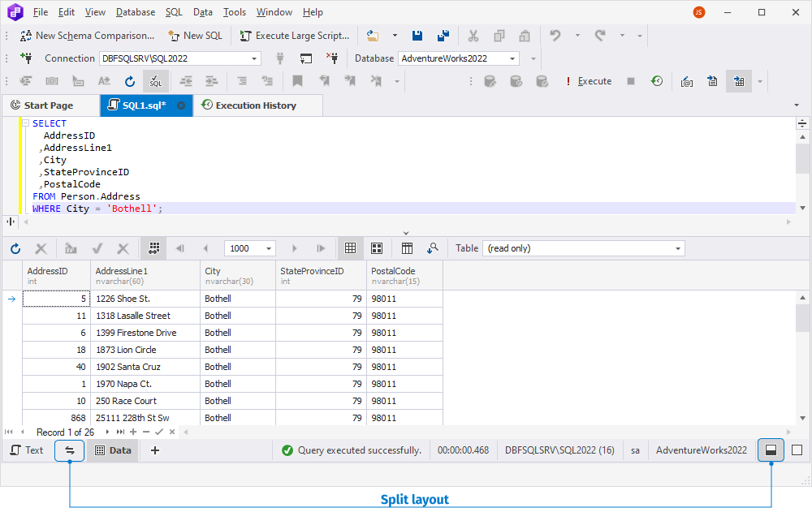This screenshot has height=525, width=812.
Task: Click the Undo arrow icon
Action: pos(555,36)
